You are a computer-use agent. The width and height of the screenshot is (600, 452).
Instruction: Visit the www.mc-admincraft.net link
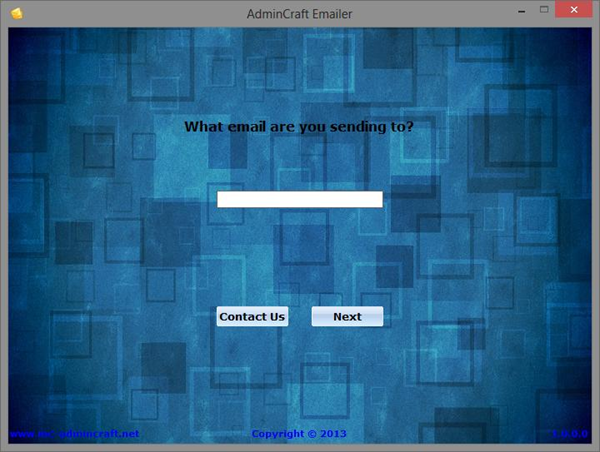[74, 434]
